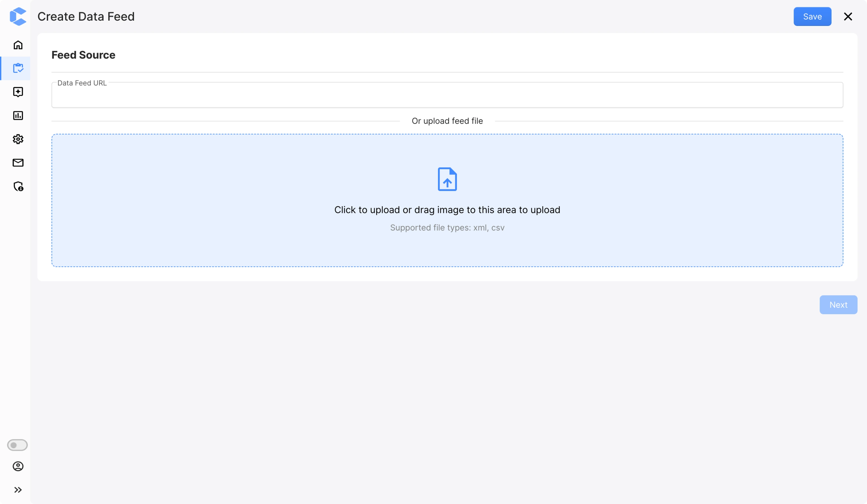Toggle the bottom-left on/off switch

point(17,445)
